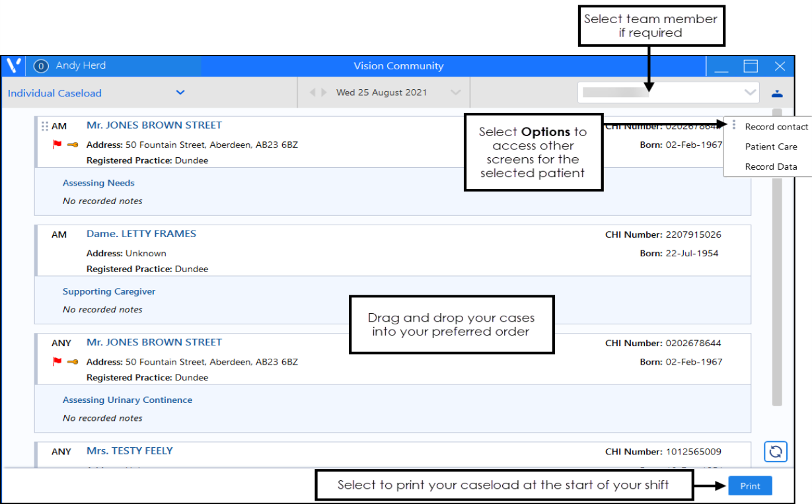The image size is (812, 504).
Task: Click CHI Number 0202678644 on ANY Jones case
Action: (663, 343)
